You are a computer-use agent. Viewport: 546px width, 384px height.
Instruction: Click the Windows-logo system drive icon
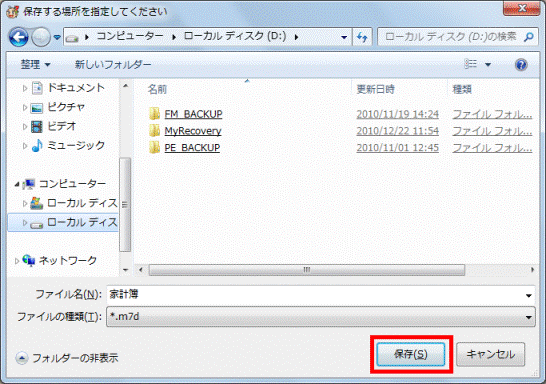37,203
